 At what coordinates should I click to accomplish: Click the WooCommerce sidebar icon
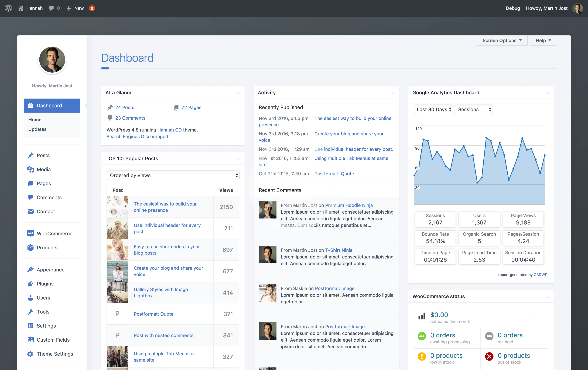(x=30, y=233)
